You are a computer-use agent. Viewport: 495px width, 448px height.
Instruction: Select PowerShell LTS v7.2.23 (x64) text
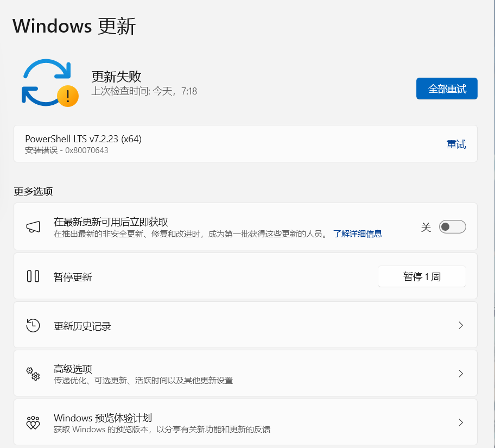pyautogui.click(x=84, y=139)
